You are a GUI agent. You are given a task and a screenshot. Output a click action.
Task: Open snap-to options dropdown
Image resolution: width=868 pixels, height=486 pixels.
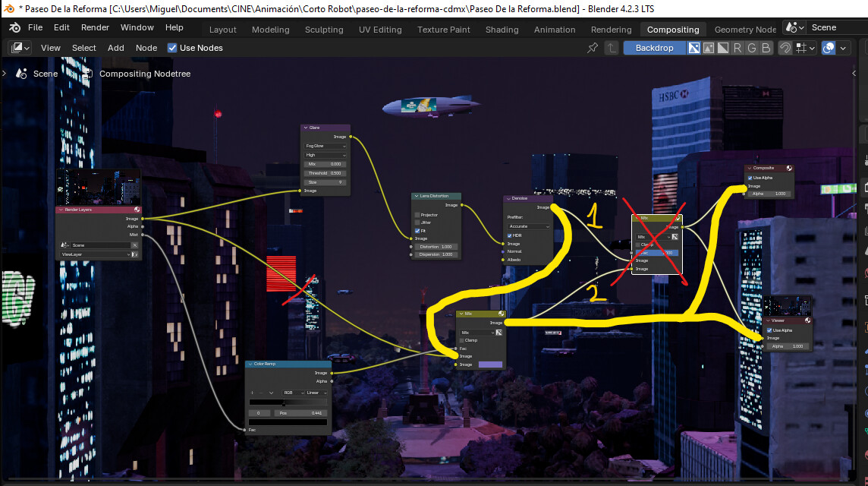(x=806, y=48)
